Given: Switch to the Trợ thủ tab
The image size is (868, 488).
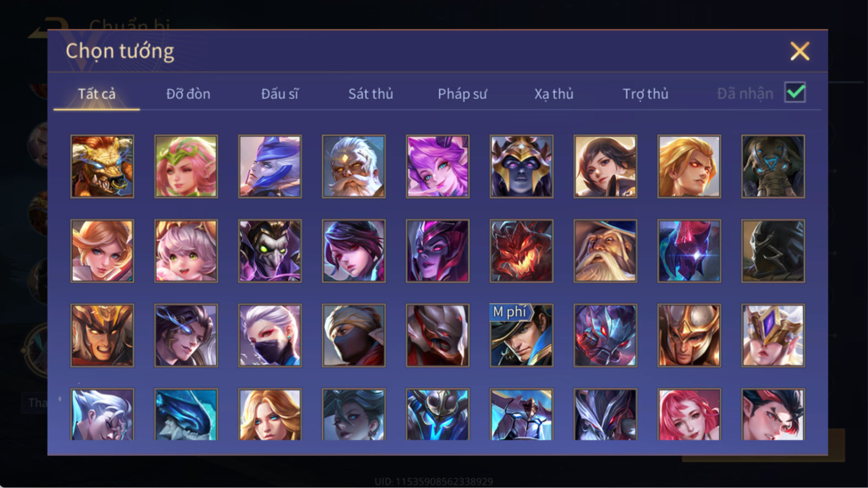Looking at the screenshot, I should pos(646,94).
